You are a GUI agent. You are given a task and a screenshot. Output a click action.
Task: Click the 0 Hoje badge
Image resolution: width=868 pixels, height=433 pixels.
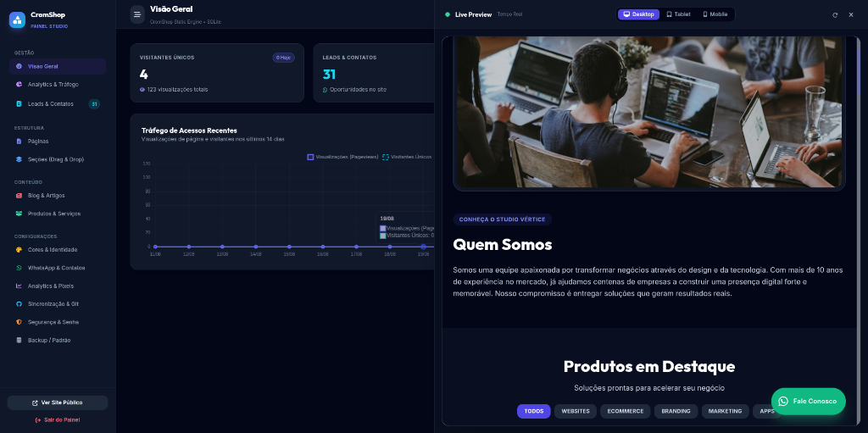283,58
